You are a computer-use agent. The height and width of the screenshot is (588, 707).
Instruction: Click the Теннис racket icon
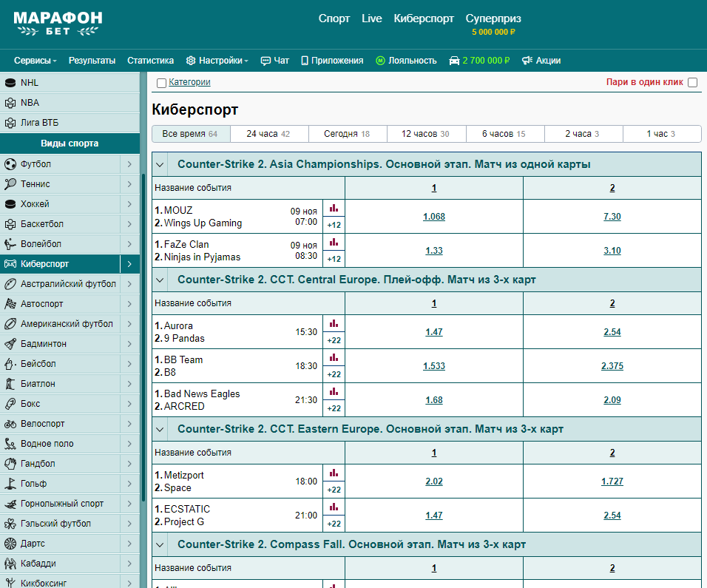tap(10, 184)
